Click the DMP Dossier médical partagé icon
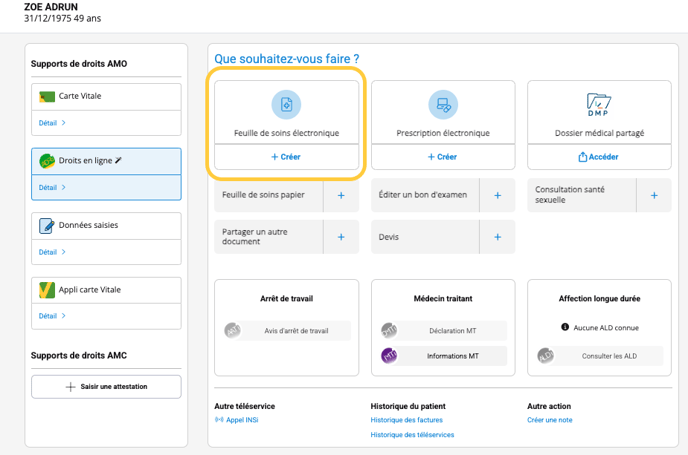 599,103
